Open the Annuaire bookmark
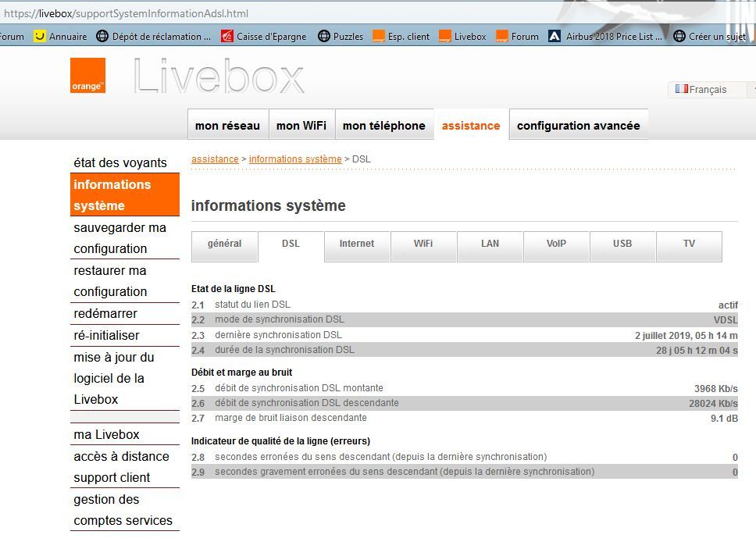Screen dimensions: 756x542 (x=61, y=36)
